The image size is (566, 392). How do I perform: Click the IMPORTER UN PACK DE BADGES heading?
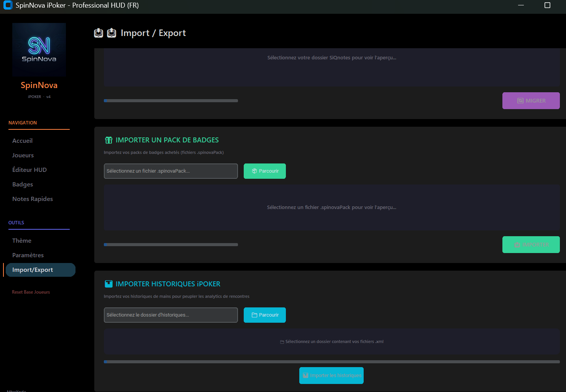pos(167,140)
